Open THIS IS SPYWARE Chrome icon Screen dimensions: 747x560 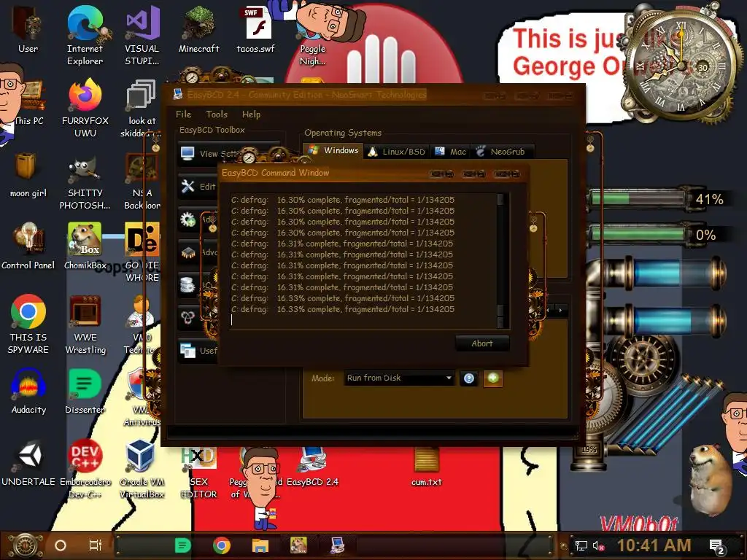(28, 324)
